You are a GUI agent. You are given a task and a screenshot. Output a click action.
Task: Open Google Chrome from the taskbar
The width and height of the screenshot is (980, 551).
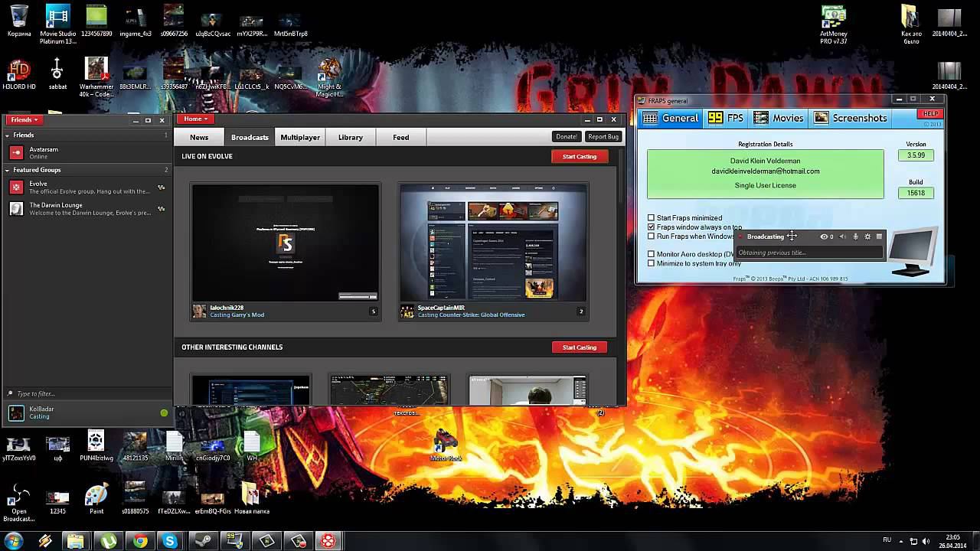(x=140, y=541)
